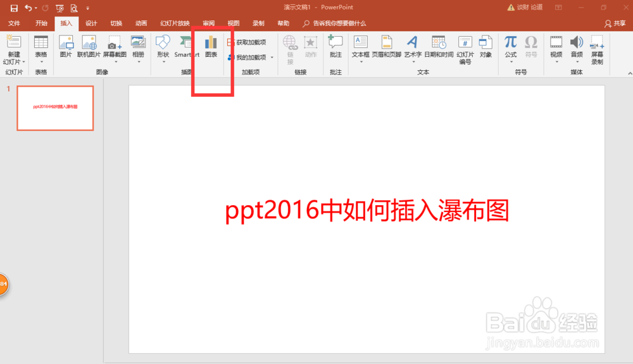Screen dimensions: 633x364
Task: Insert 艺术字 WordArt
Action: [x=413, y=47]
